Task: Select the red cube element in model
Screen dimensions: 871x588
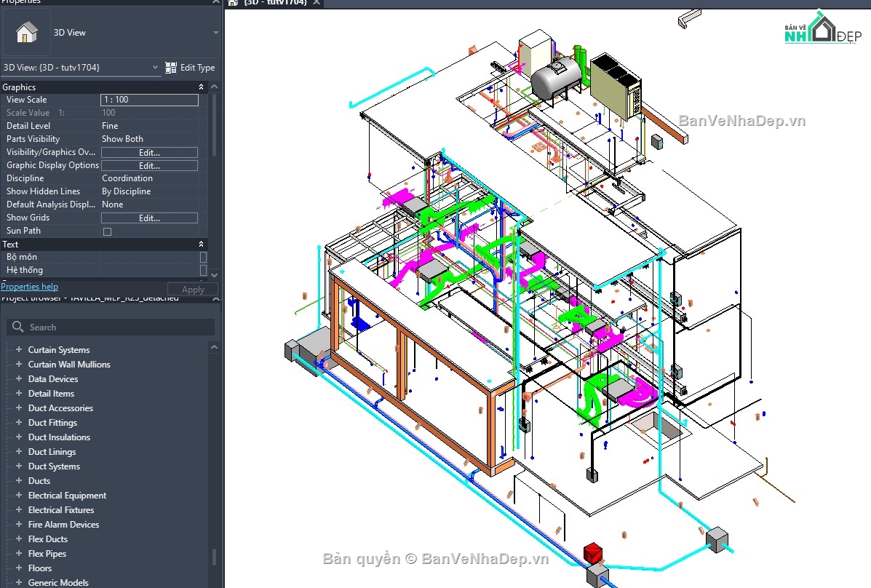Action: (x=593, y=554)
